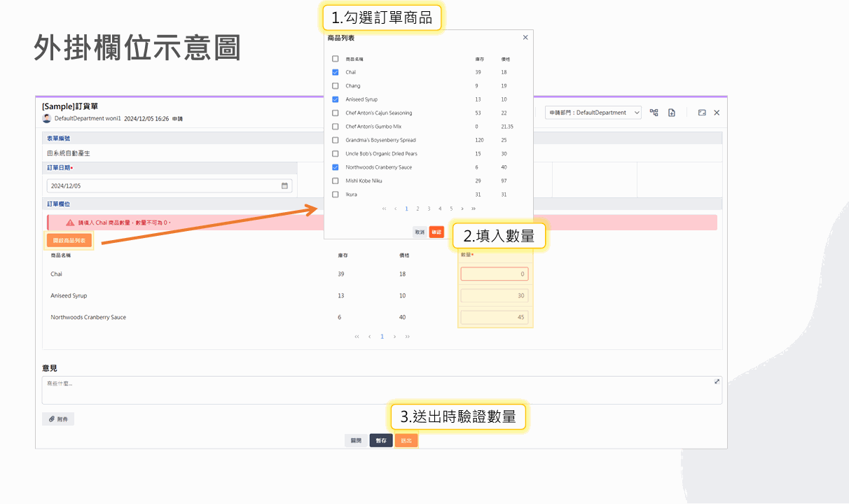Viewport: 849px width, 504px height.
Task: Toggle the select-all checkbox in product list header
Action: point(336,59)
